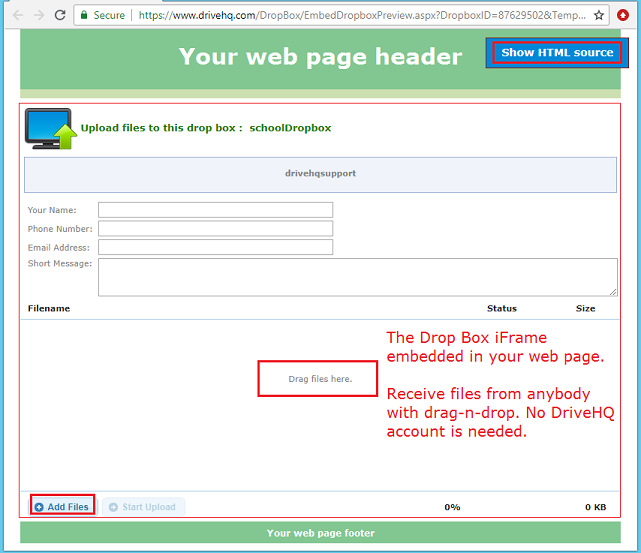The height and width of the screenshot is (553, 641).
Task: Click the Secure label in address bar
Action: (x=109, y=15)
